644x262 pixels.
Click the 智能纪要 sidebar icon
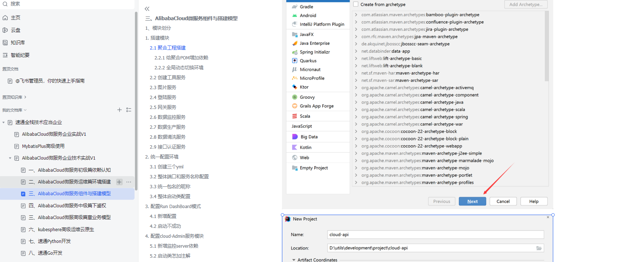(5, 55)
